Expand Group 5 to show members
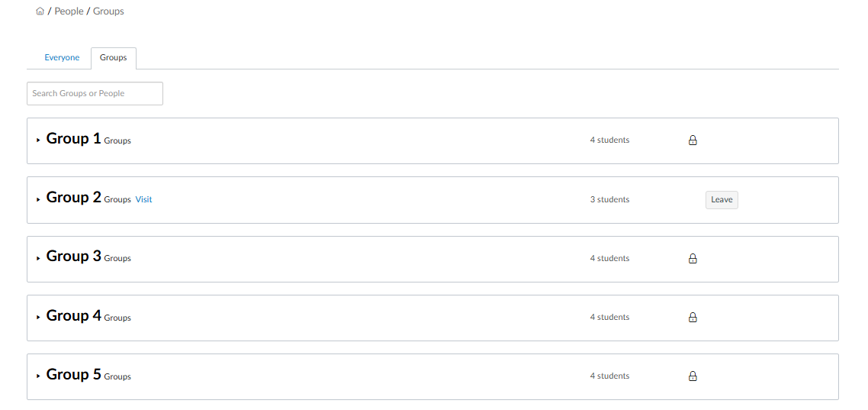868x410 pixels. coord(38,376)
